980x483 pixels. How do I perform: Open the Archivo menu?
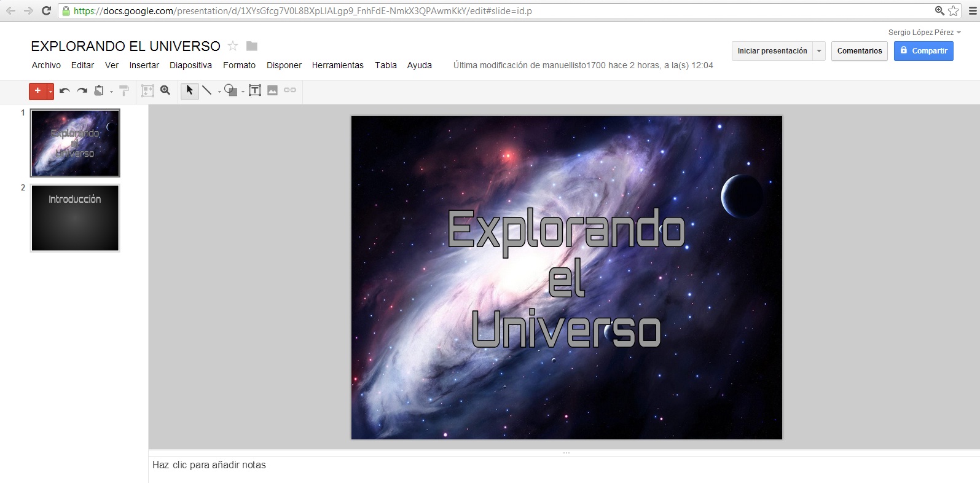(x=46, y=65)
